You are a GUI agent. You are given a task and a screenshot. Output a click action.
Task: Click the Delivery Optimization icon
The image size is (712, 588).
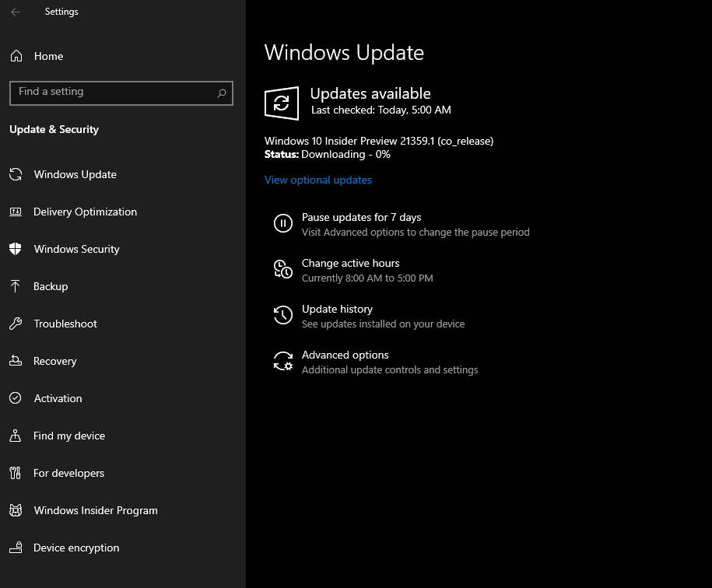(16, 212)
